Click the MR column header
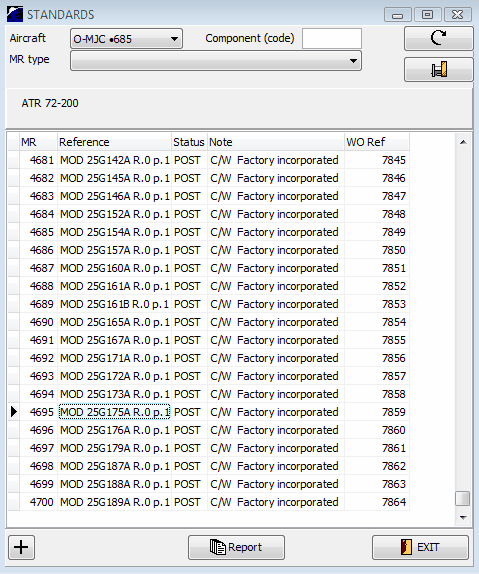The image size is (479, 574). coord(38,142)
